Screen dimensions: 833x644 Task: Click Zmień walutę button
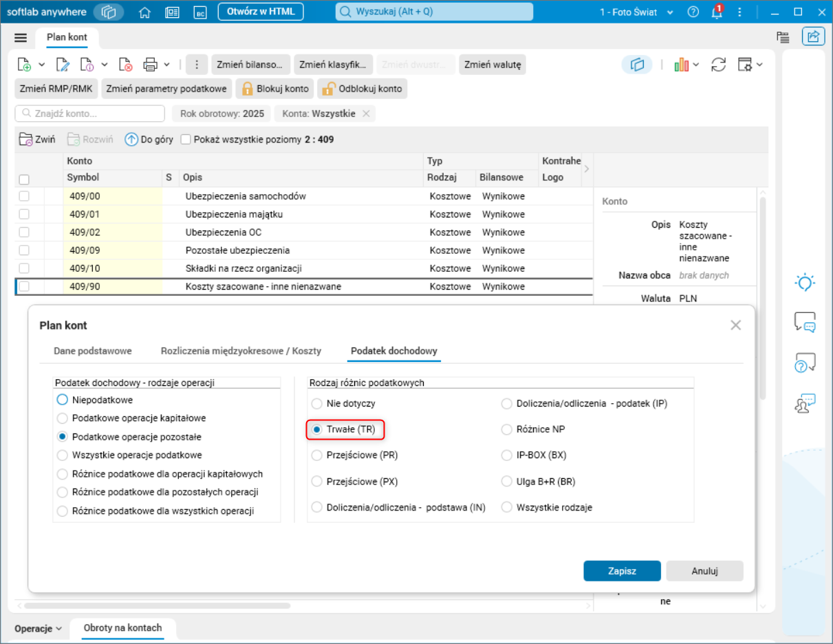[x=493, y=65]
